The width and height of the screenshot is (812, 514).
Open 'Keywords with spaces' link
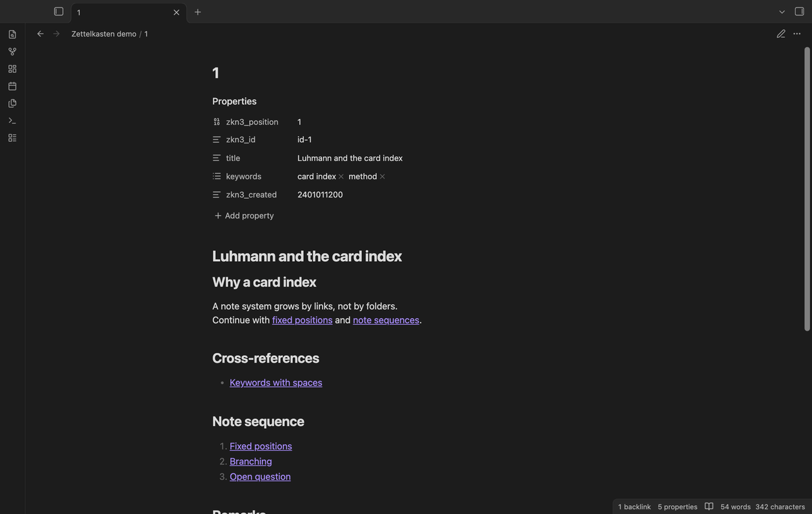click(276, 383)
